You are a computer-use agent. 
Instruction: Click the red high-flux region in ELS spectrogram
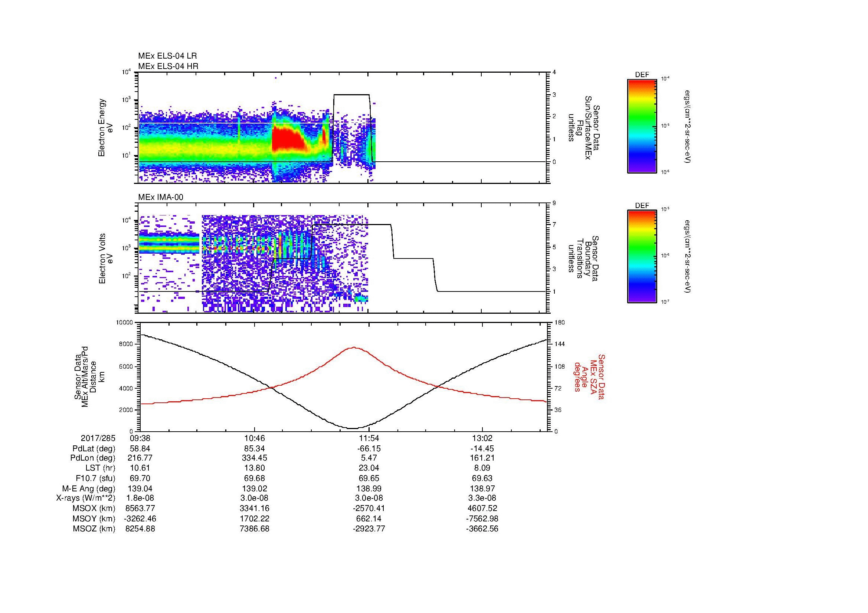pos(288,140)
